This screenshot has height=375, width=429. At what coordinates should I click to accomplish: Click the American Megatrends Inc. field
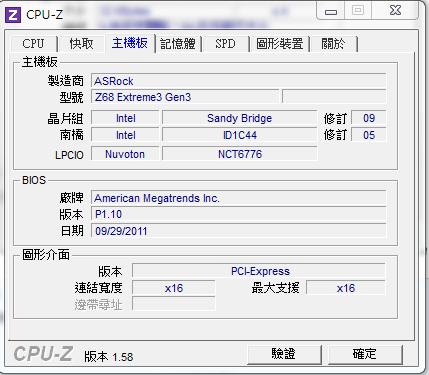coord(239,198)
